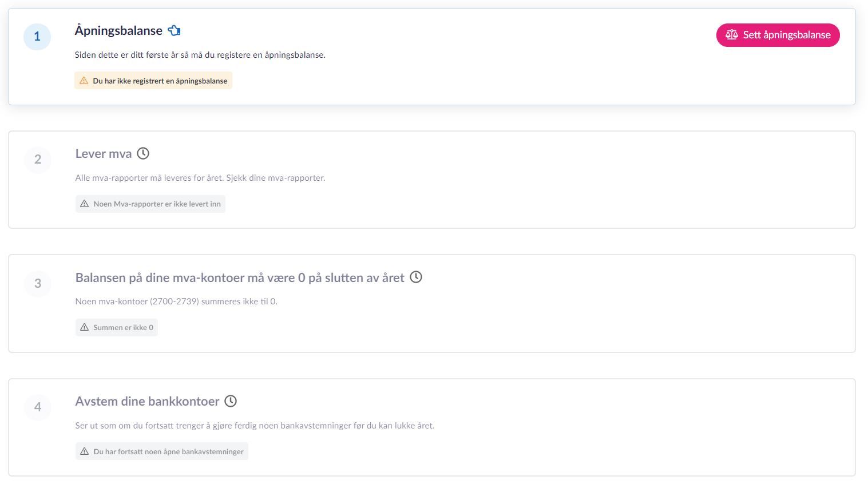Click the orange warning triangle in the åpningsbalanse alert
The image size is (868, 488).
[84, 81]
